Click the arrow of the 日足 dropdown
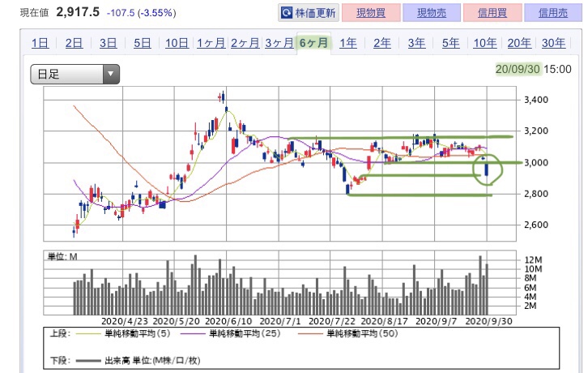 pos(111,74)
